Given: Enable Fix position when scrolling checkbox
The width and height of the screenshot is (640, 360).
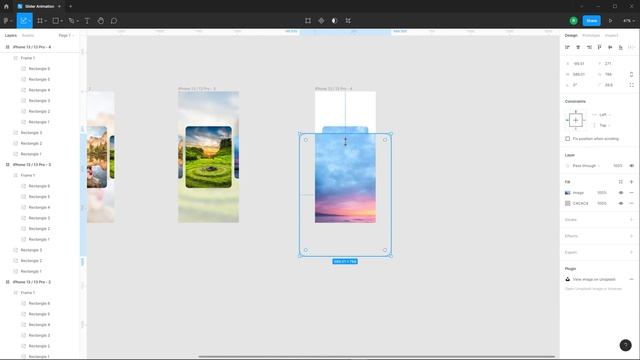Looking at the screenshot, I should [x=567, y=139].
